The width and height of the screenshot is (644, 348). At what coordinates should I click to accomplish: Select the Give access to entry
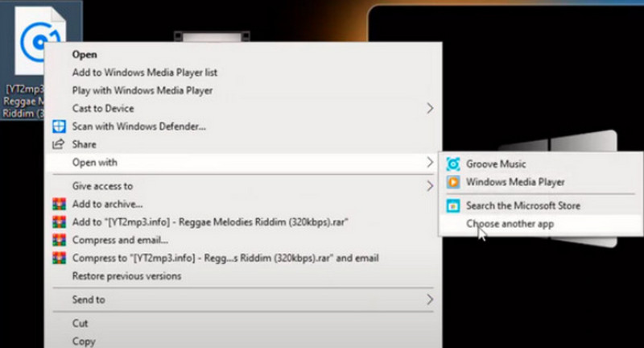click(243, 186)
